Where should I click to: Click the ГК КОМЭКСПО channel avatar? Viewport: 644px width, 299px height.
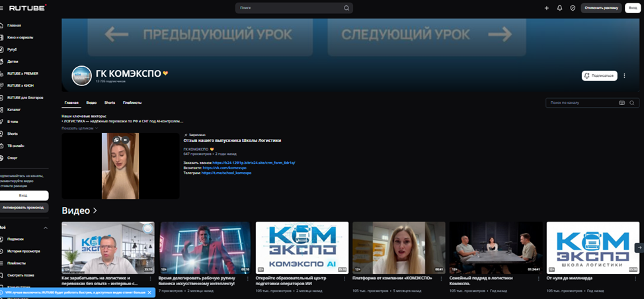tap(81, 75)
